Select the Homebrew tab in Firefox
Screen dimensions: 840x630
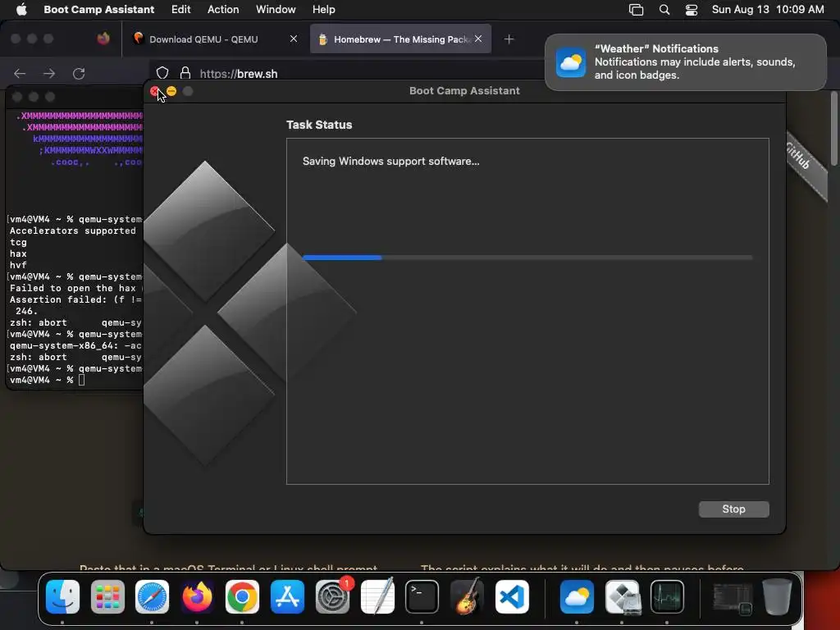pyautogui.click(x=400, y=39)
